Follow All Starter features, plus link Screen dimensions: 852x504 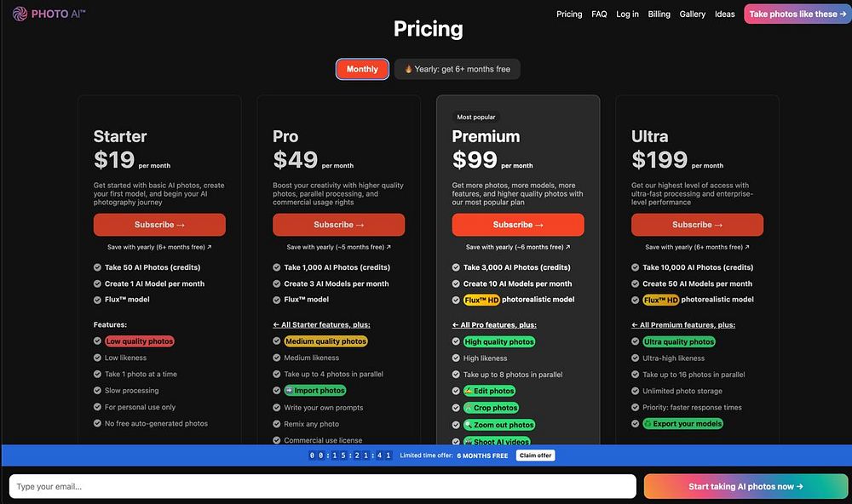321,324
